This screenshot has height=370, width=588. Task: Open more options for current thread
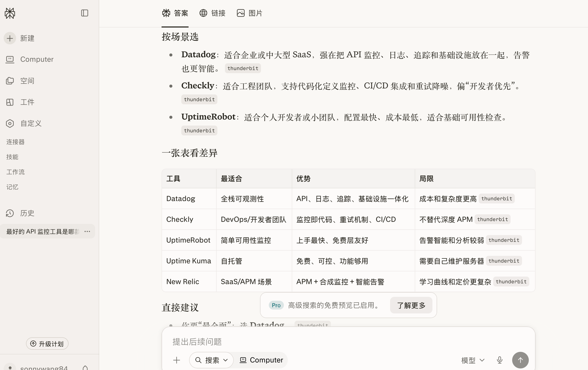(x=87, y=231)
